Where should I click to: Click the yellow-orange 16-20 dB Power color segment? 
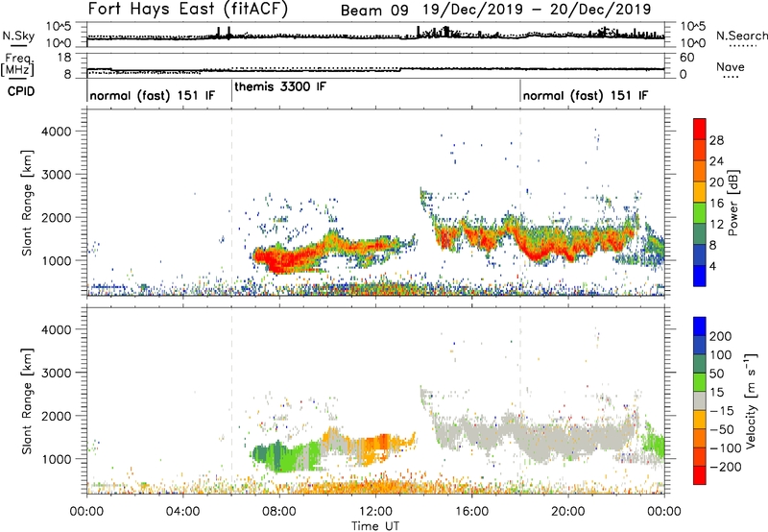click(x=700, y=191)
